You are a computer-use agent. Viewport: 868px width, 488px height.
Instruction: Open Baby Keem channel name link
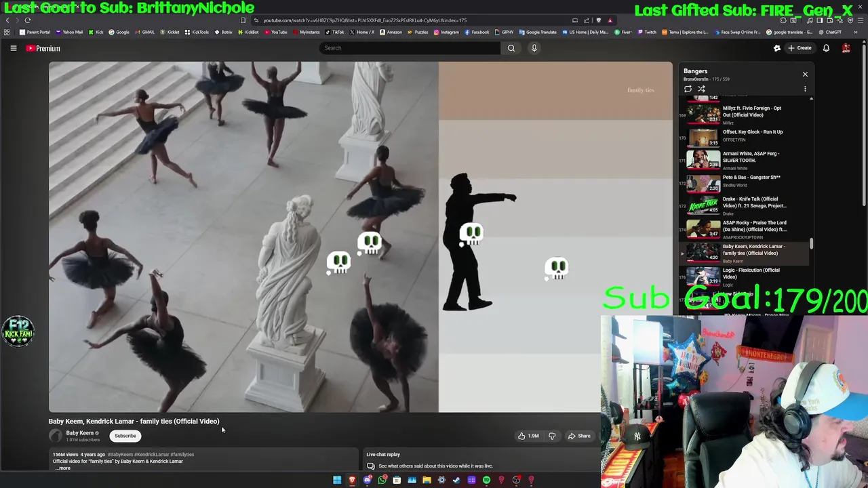click(79, 433)
